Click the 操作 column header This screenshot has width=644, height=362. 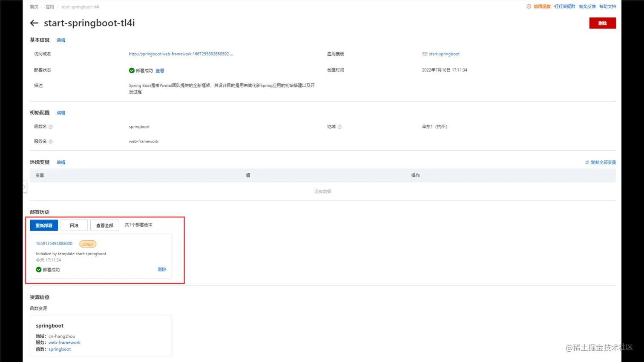415,175
